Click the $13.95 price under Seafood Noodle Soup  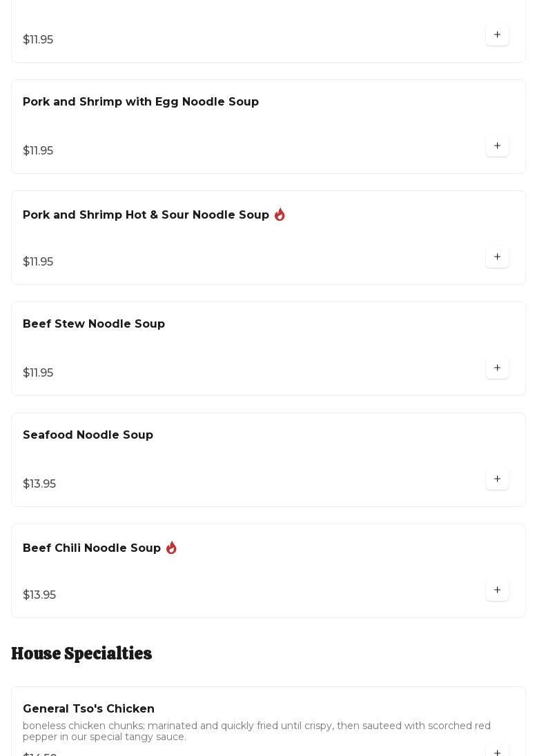coord(39,484)
